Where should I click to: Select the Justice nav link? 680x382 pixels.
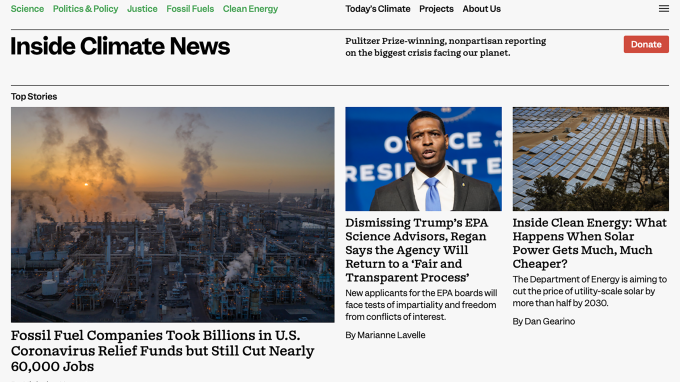pos(142,9)
